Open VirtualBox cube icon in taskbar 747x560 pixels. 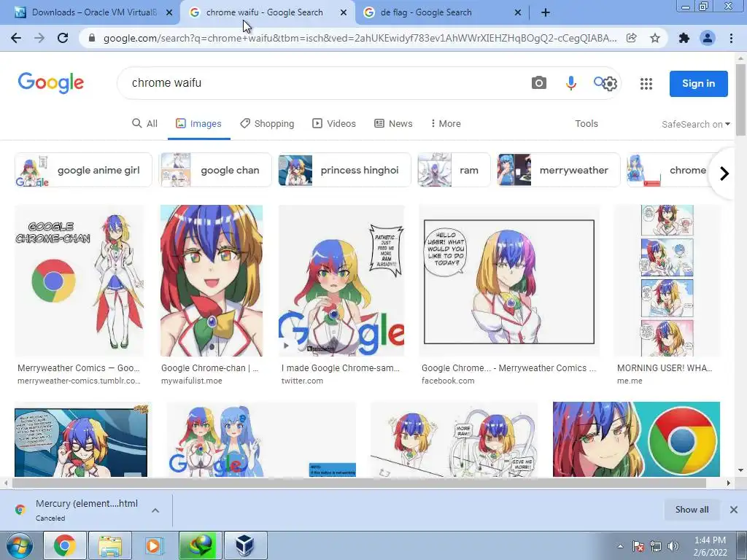(x=245, y=545)
